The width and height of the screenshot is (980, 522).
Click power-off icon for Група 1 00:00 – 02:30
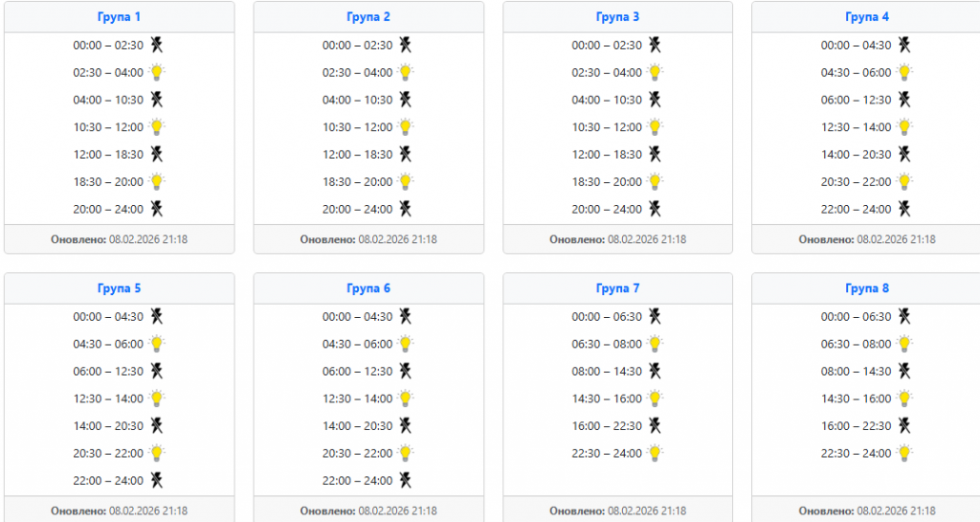click(156, 44)
